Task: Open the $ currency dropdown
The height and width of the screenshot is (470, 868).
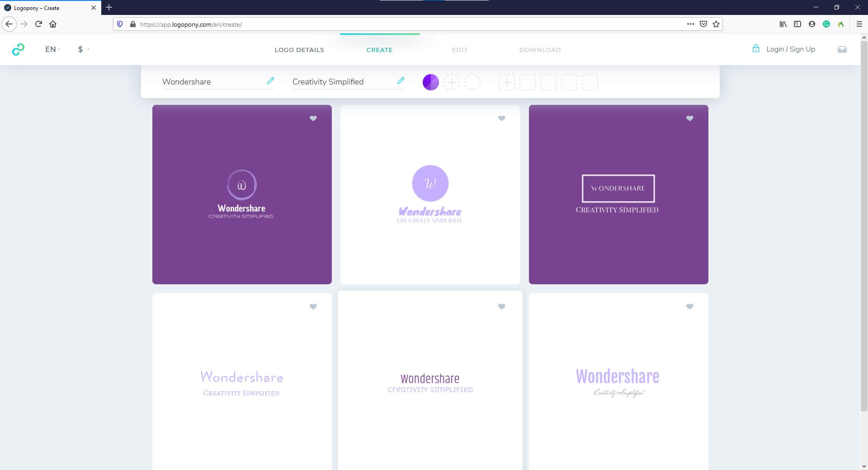Action: 84,49
